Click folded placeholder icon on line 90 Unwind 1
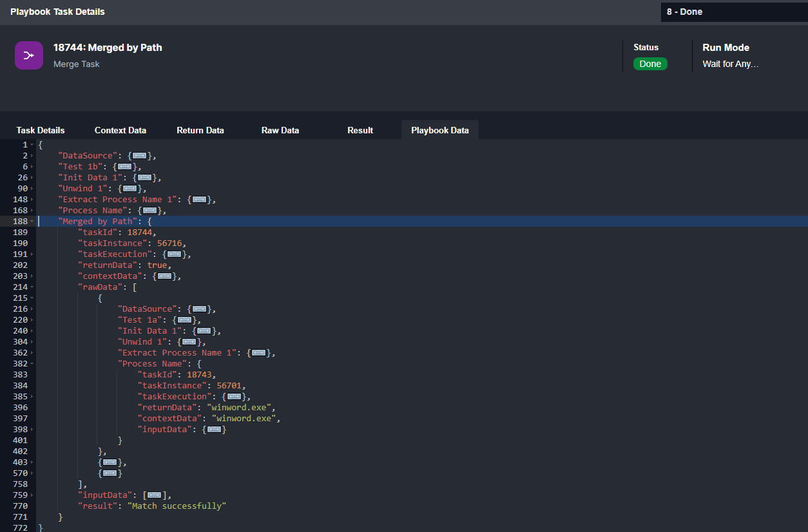Screen dimensions: 808x532 tap(130, 189)
